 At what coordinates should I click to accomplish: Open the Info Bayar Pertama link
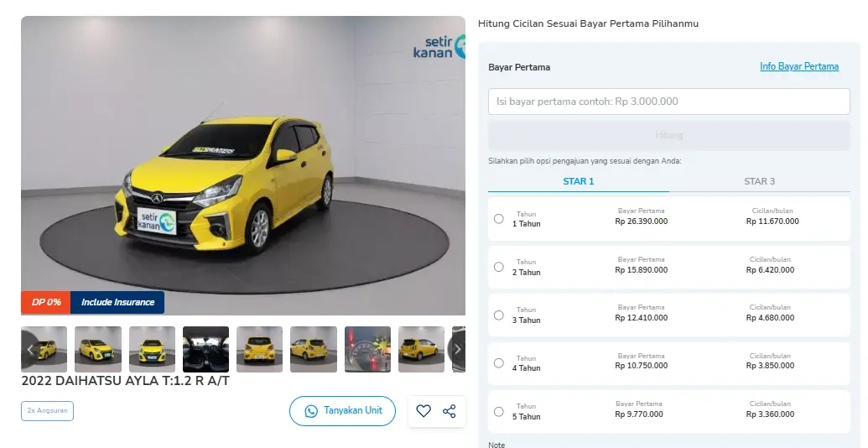[x=798, y=66]
